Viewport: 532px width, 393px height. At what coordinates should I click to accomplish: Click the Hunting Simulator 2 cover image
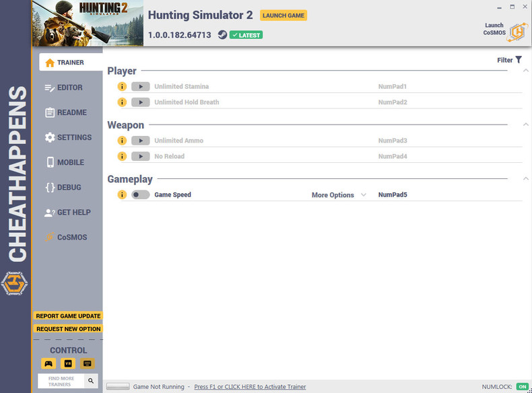pos(88,23)
